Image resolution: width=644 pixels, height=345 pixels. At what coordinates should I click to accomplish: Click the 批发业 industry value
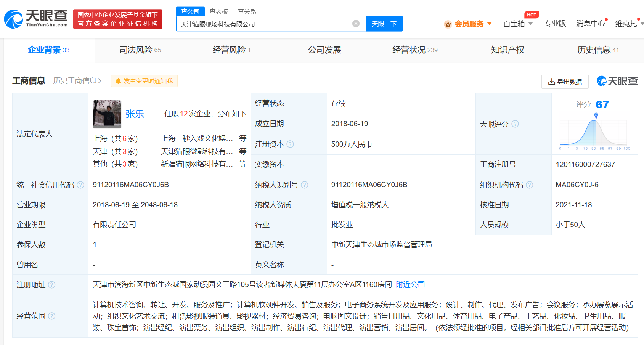pos(342,225)
